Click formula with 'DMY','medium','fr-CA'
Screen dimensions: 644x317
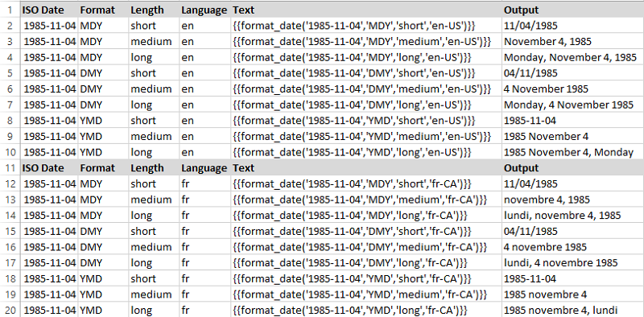point(366,247)
